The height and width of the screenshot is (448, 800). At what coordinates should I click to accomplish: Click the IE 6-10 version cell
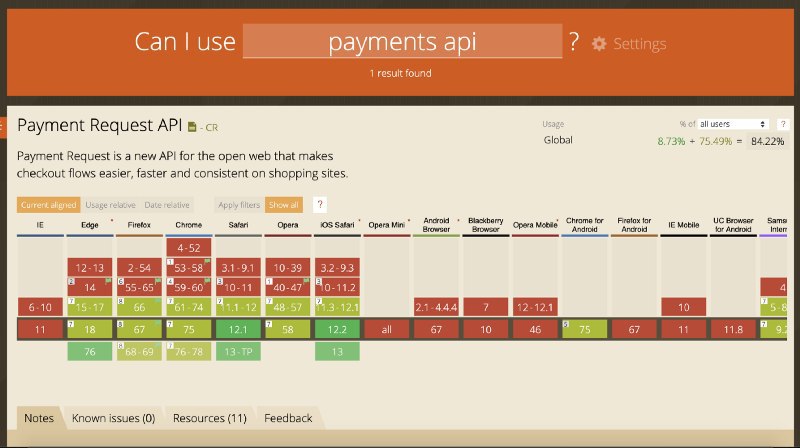click(x=40, y=307)
